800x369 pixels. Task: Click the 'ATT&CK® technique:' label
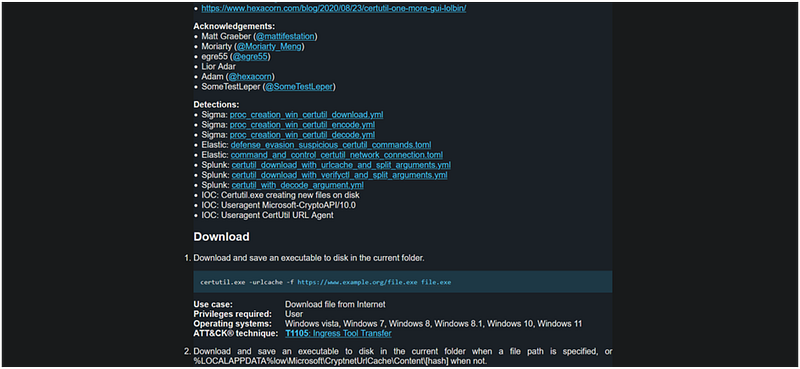tap(236, 334)
